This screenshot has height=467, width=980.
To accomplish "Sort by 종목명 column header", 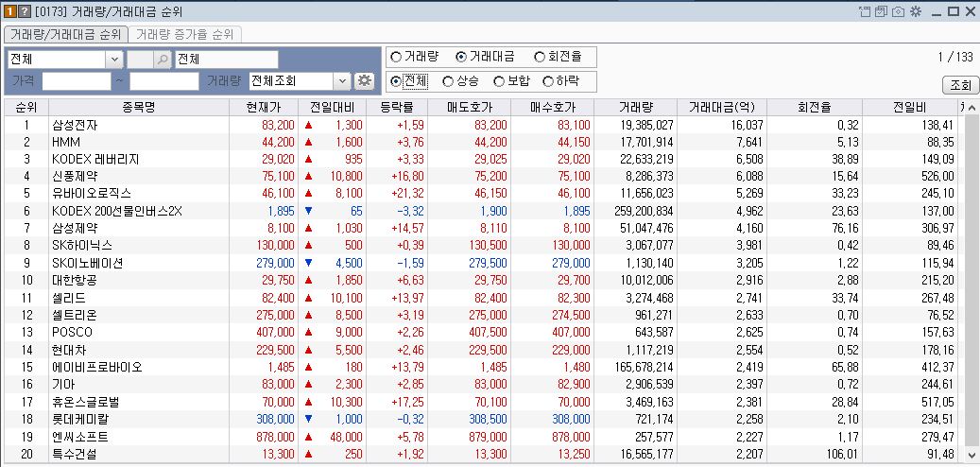I will click(139, 108).
